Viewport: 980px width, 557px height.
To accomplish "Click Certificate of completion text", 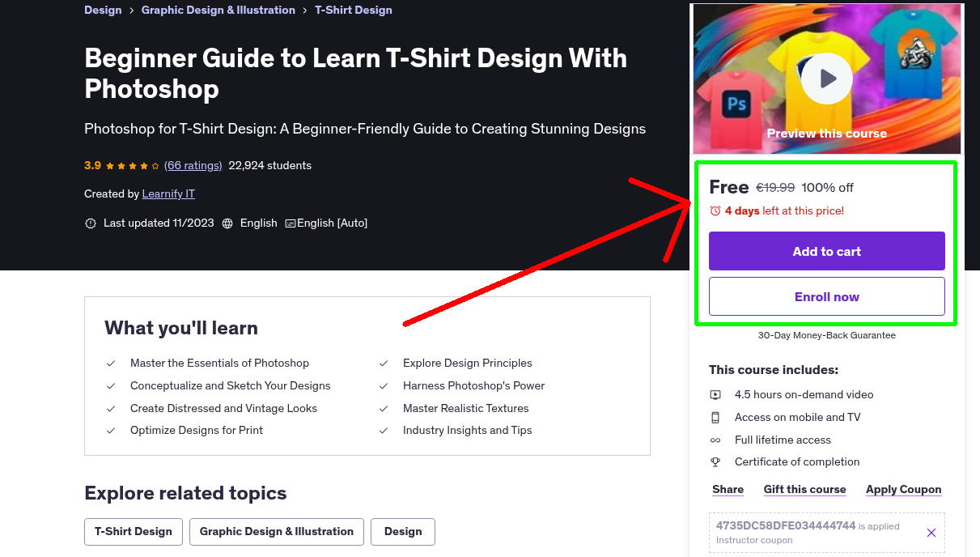I will pyautogui.click(x=797, y=462).
